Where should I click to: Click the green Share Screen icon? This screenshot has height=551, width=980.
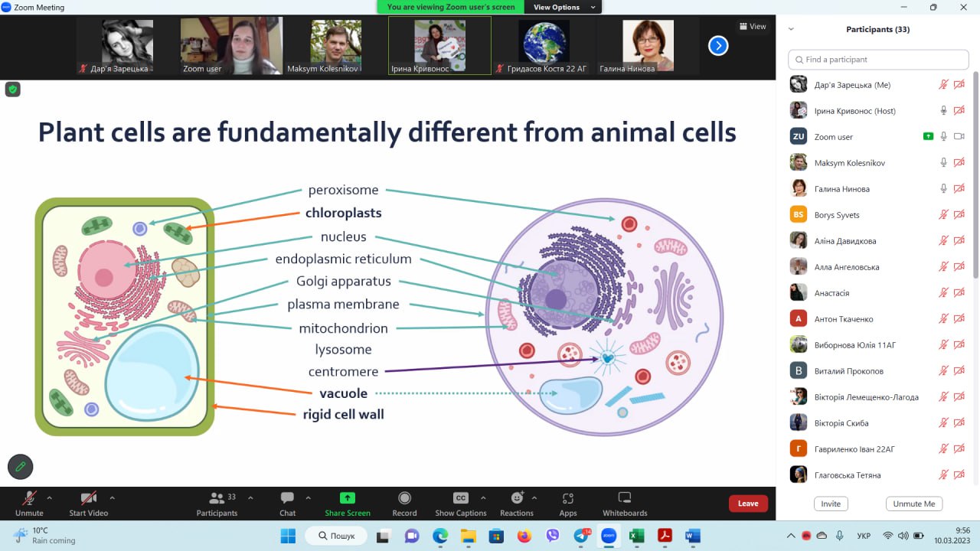[347, 498]
